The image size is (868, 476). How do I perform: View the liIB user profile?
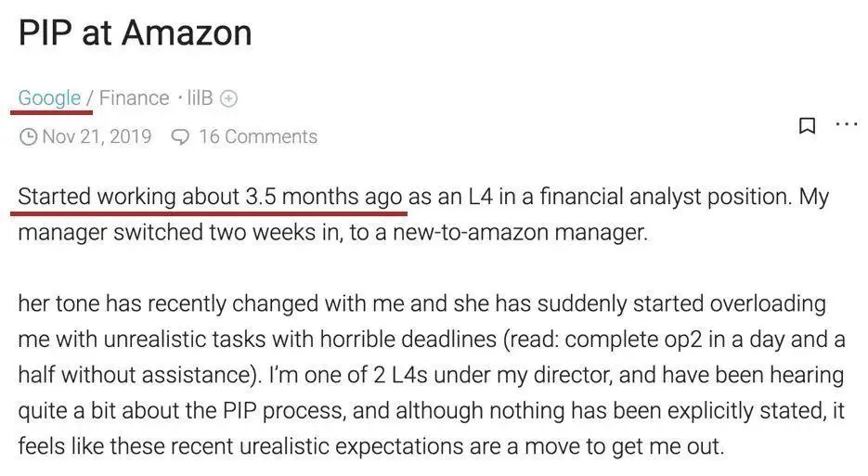[200, 98]
